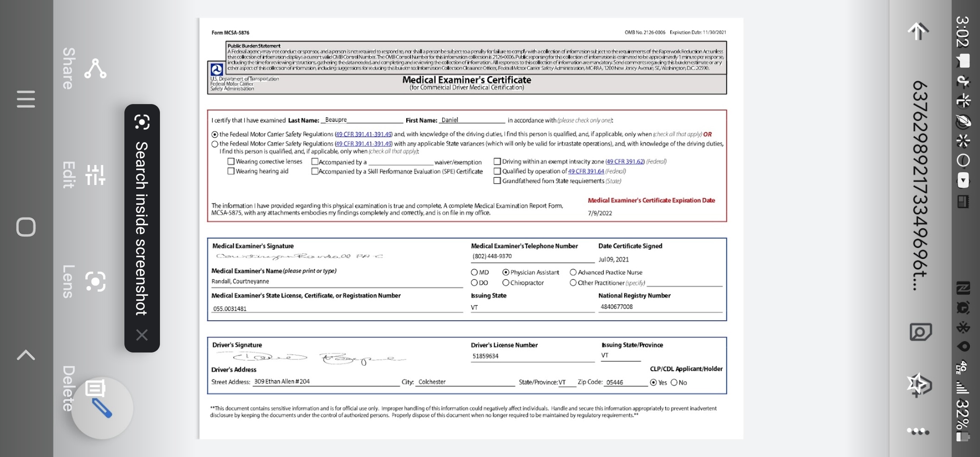The width and height of the screenshot is (980, 457).
Task: Select the CLP/CDL No radio option
Action: point(674,383)
